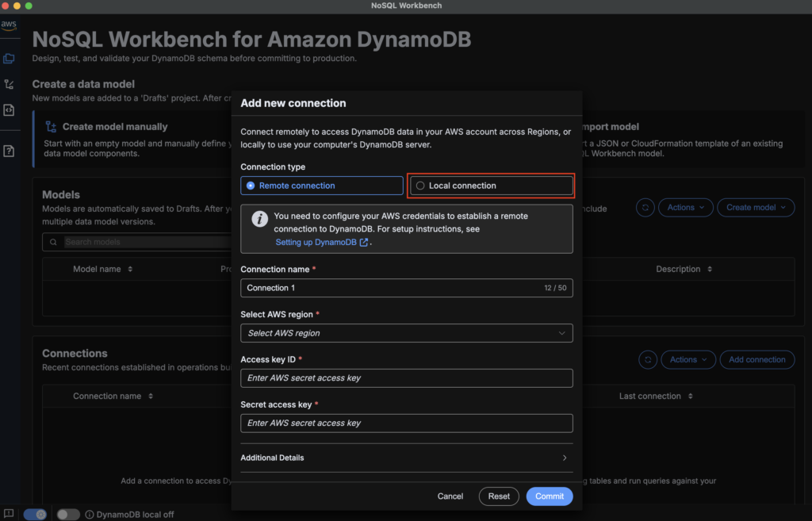
Task: Open the Create model dropdown button
Action: point(756,207)
